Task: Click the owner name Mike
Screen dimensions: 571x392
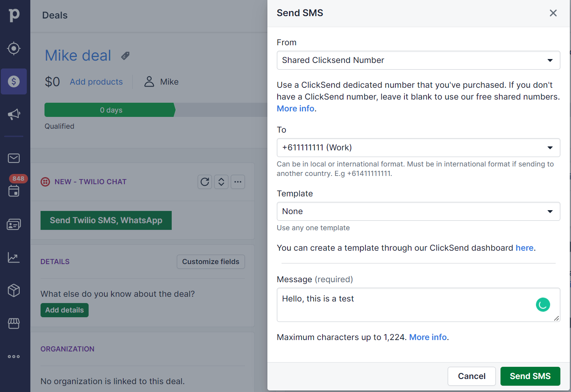Action: (169, 82)
